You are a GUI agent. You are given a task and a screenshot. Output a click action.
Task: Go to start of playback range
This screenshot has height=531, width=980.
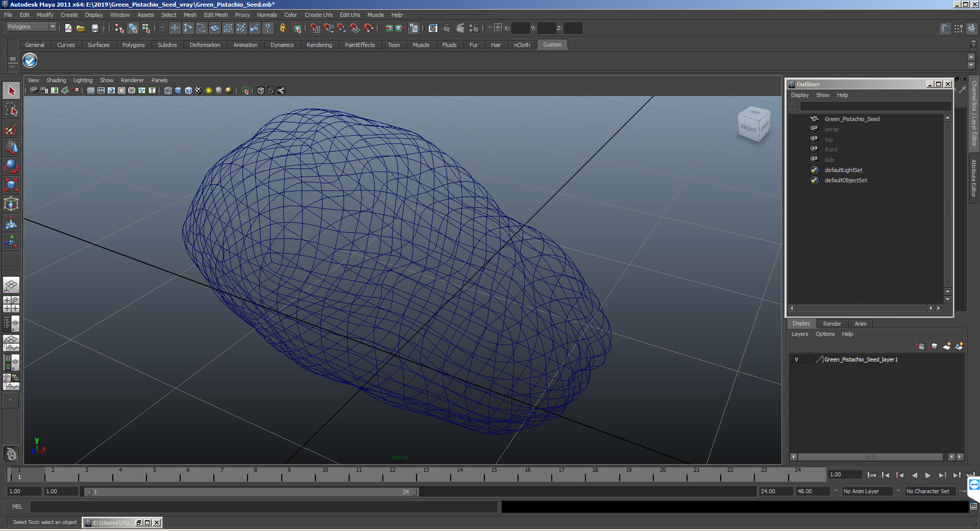click(872, 475)
